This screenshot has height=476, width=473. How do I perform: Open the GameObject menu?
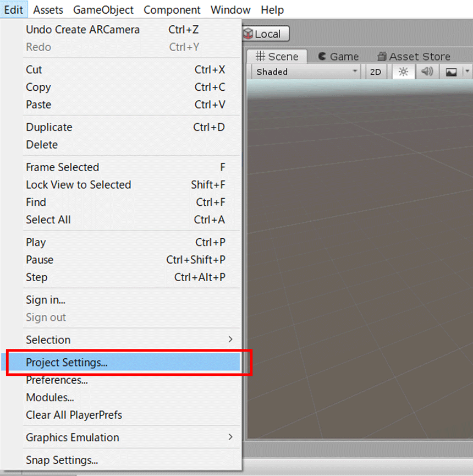pos(103,10)
